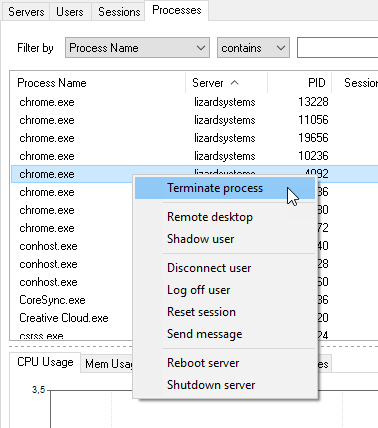Sort by Process Name column header
The width and height of the screenshot is (378, 428).
(97, 83)
